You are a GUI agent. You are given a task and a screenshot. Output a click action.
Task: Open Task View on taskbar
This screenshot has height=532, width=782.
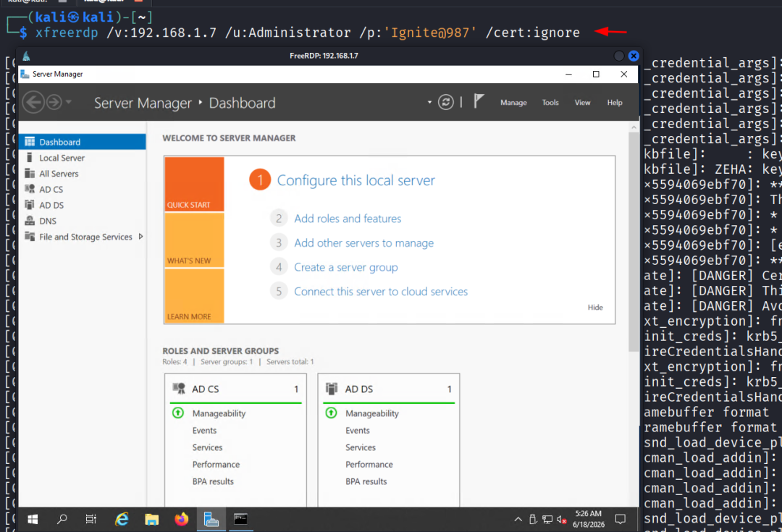(x=91, y=519)
